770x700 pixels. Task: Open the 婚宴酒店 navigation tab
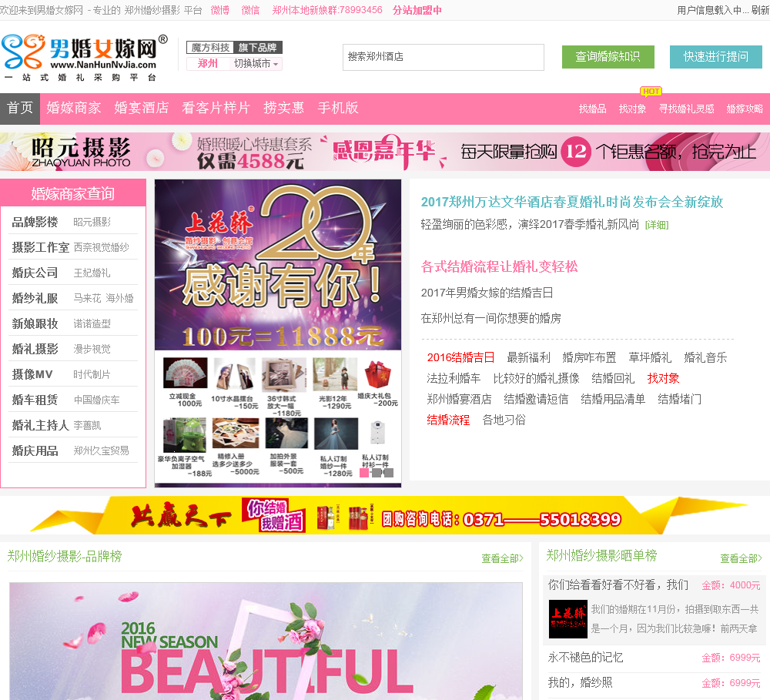click(142, 108)
